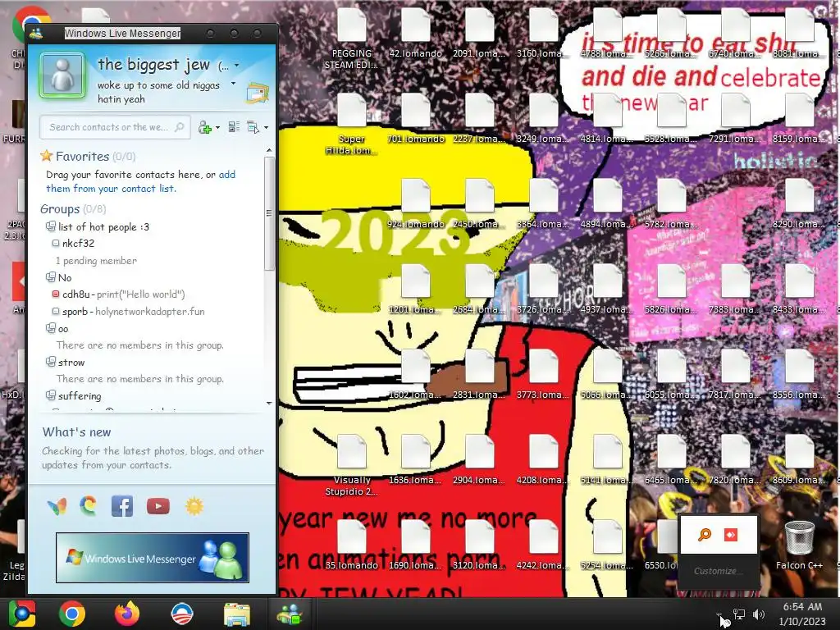840x630 pixels.
Task: Change the contact list layout icon
Action: pyautogui.click(x=234, y=127)
